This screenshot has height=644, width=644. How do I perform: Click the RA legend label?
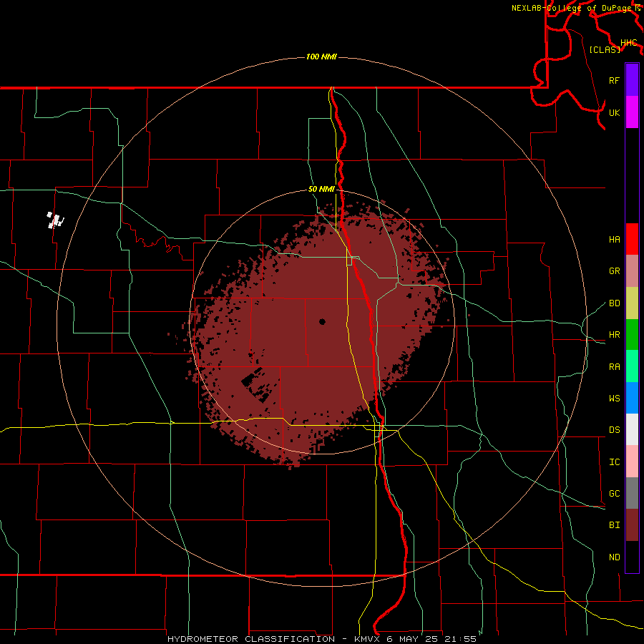614,367
